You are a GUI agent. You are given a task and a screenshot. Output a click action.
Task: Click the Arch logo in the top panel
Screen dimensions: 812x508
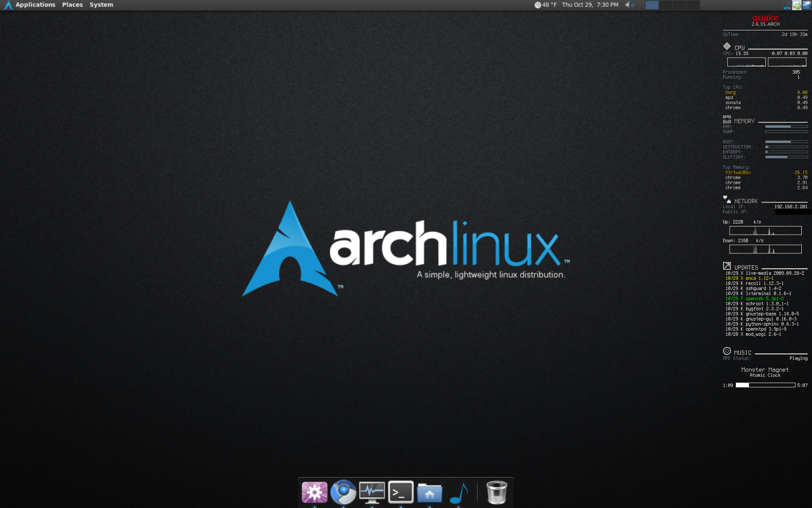tap(8, 5)
